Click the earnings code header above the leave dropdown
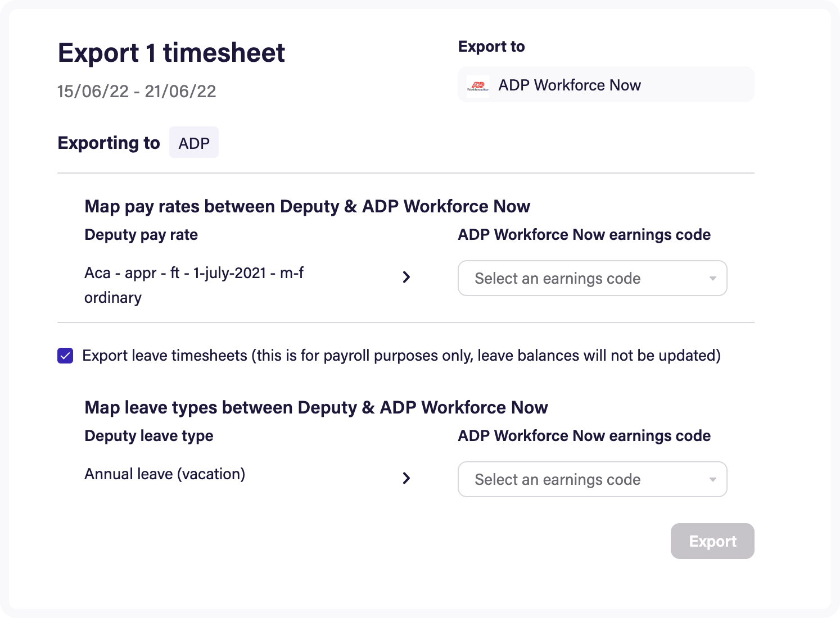The width and height of the screenshot is (840, 618). tap(584, 436)
